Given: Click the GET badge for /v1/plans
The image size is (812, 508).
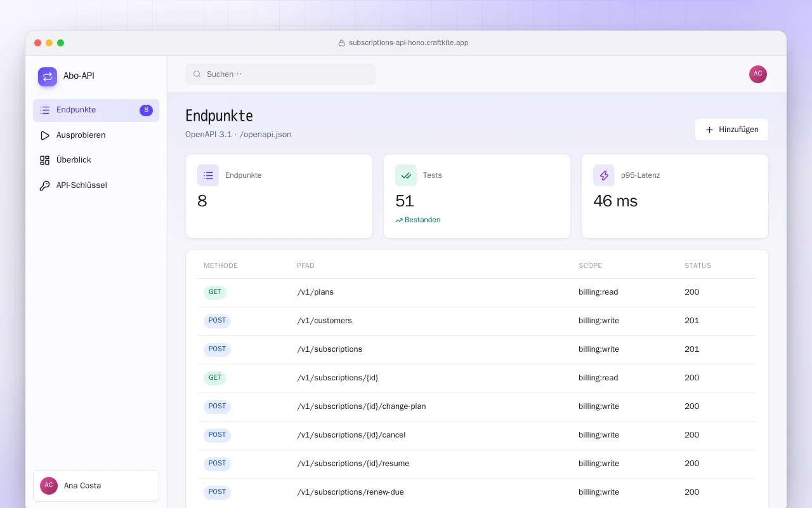Looking at the screenshot, I should click(x=215, y=292).
